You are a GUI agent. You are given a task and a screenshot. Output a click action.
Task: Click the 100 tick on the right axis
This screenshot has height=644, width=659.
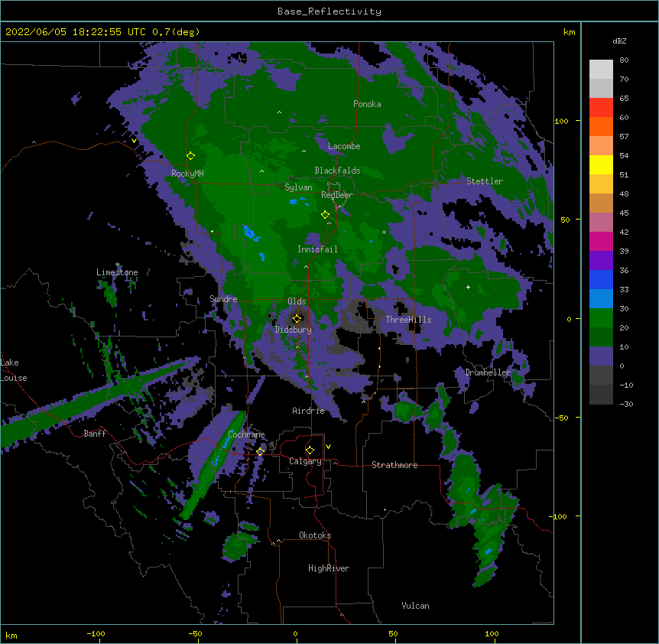pos(561,121)
